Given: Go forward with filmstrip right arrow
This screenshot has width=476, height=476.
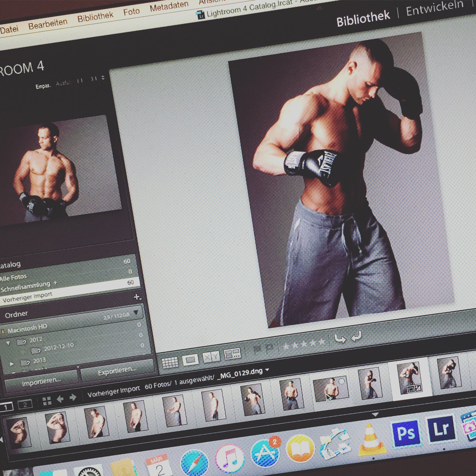Looking at the screenshot, I should point(73,397).
